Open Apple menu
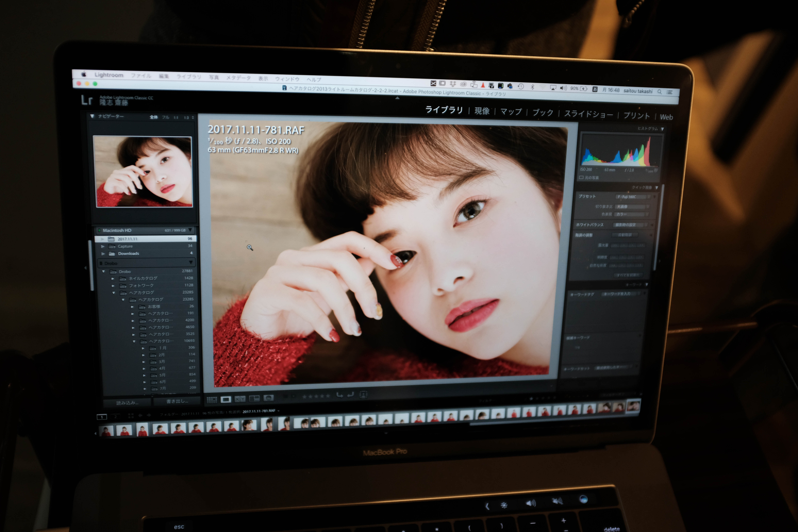Viewport: 798px width, 532px height. (84, 74)
